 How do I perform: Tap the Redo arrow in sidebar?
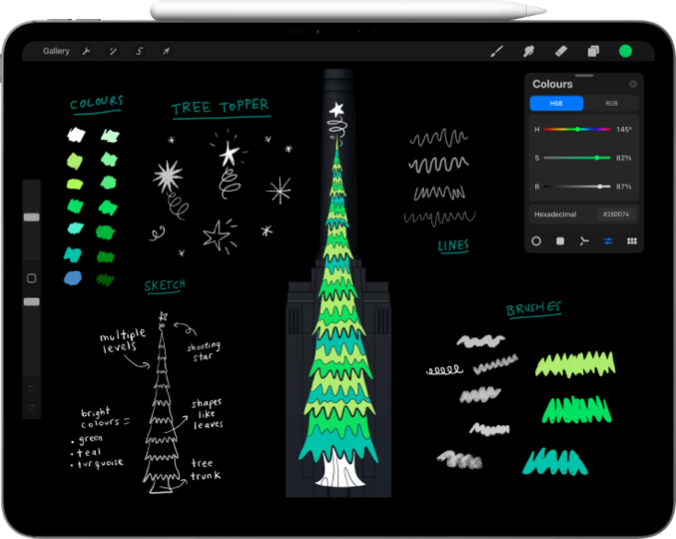click(x=31, y=407)
